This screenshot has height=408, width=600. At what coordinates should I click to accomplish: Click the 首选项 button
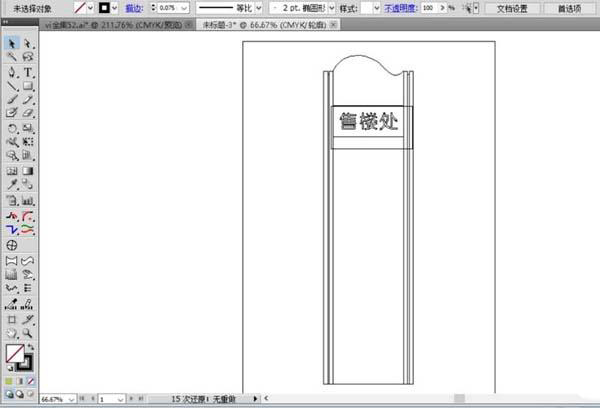(x=569, y=8)
